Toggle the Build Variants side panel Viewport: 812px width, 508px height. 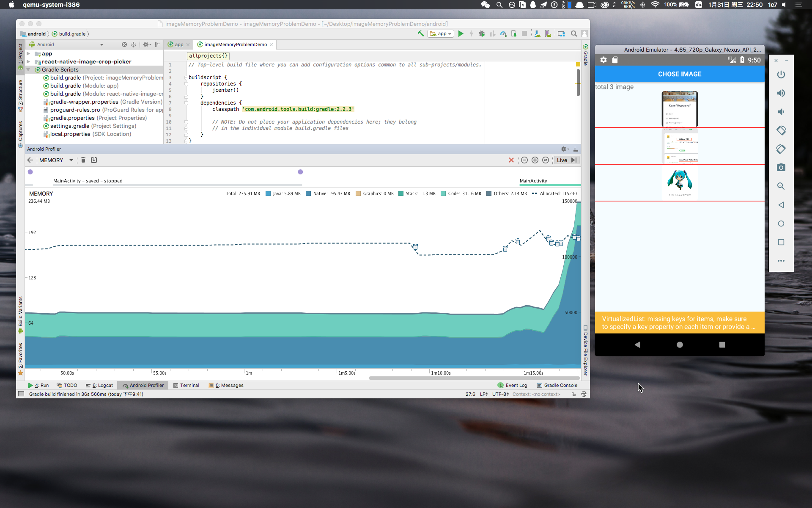20,315
